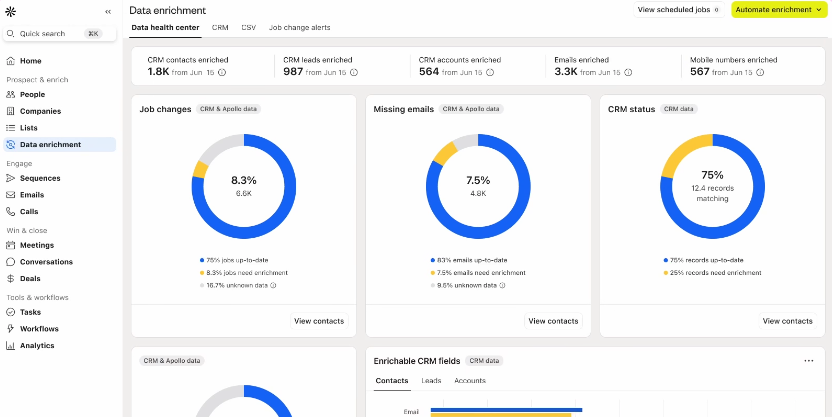This screenshot has height=417, width=832.
Task: Open the Automate enrichment dropdown
Action: (779, 10)
